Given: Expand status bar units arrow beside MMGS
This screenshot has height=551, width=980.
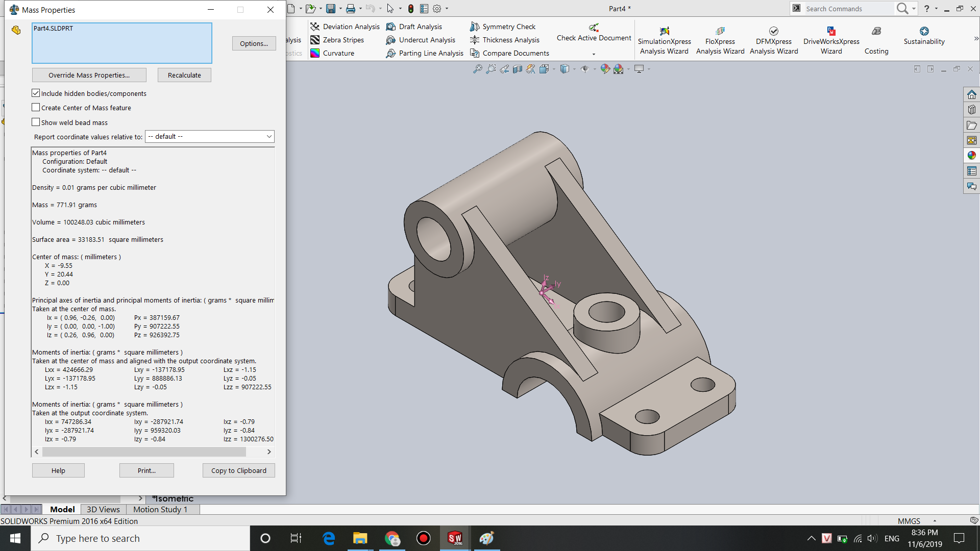Looking at the screenshot, I should coord(935,521).
